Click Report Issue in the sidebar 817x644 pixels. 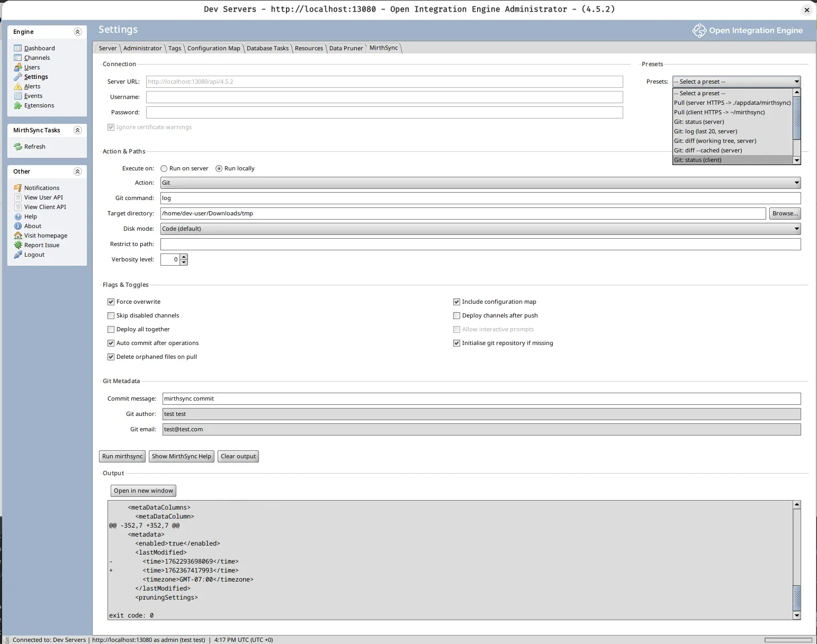pos(41,245)
